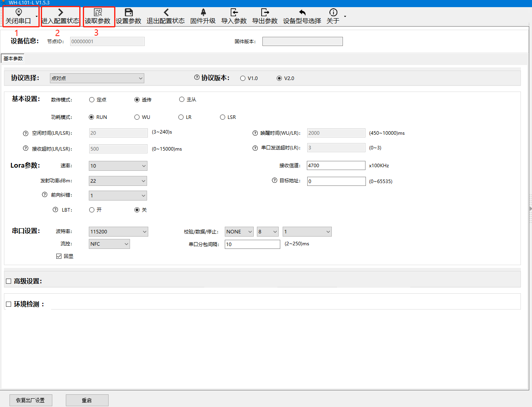The image size is (532, 407).
Task: Switch to the 基本参数 tab
Action: [13, 59]
